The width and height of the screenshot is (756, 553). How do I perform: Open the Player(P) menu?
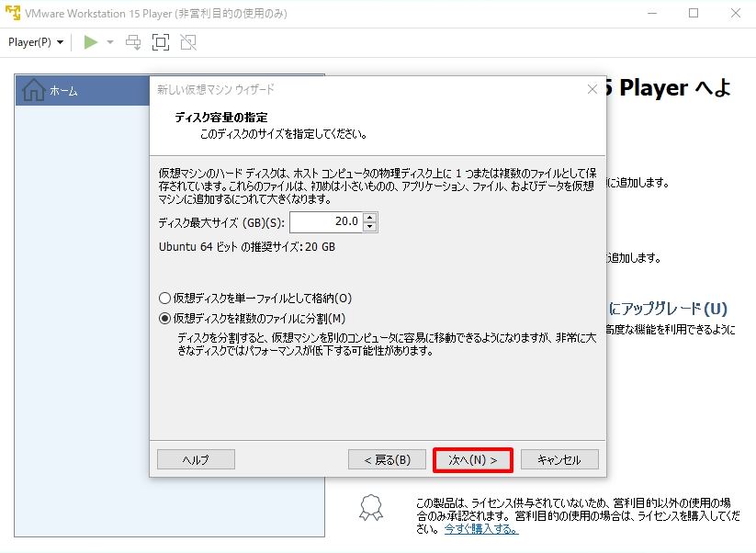36,42
